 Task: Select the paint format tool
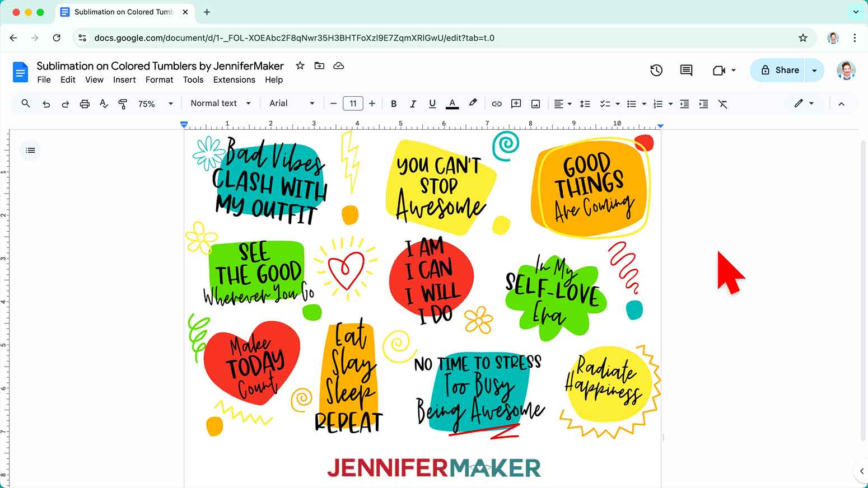click(123, 104)
